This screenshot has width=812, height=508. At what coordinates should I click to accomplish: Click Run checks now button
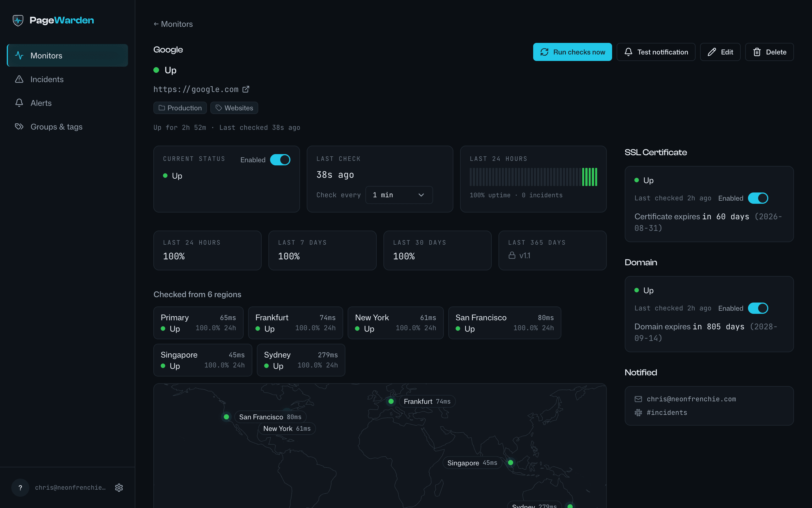(x=572, y=52)
